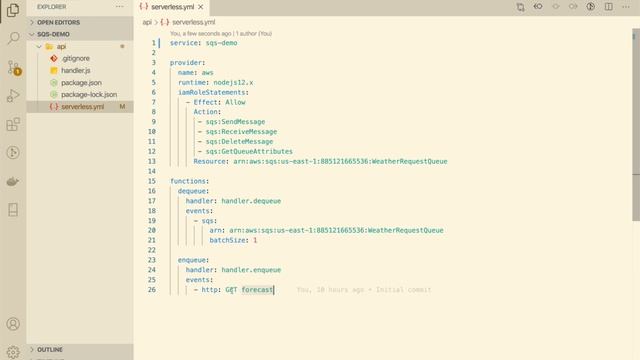The height and width of the screenshot is (360, 640).
Task: Click the api breadcrumb segment
Action: pos(147,22)
